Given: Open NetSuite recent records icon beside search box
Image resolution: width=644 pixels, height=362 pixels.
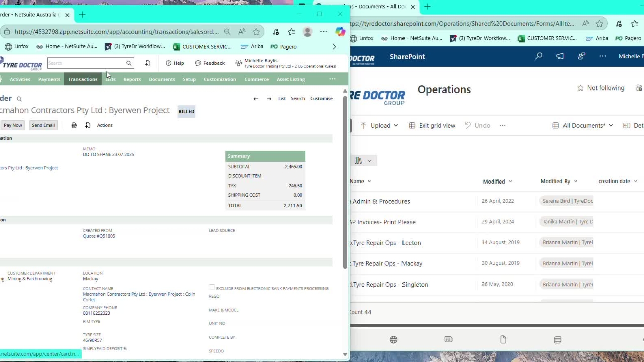Looking at the screenshot, I should click(147, 63).
